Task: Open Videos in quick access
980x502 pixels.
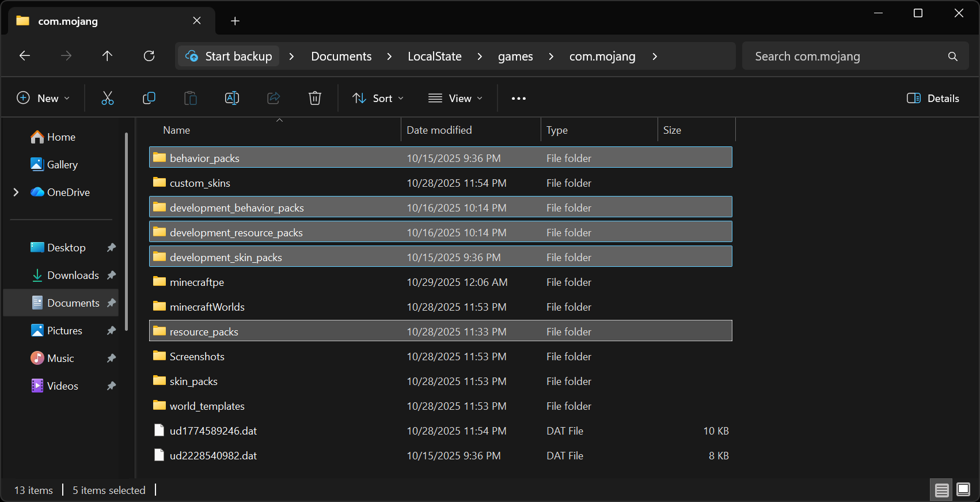Action: coord(54,386)
